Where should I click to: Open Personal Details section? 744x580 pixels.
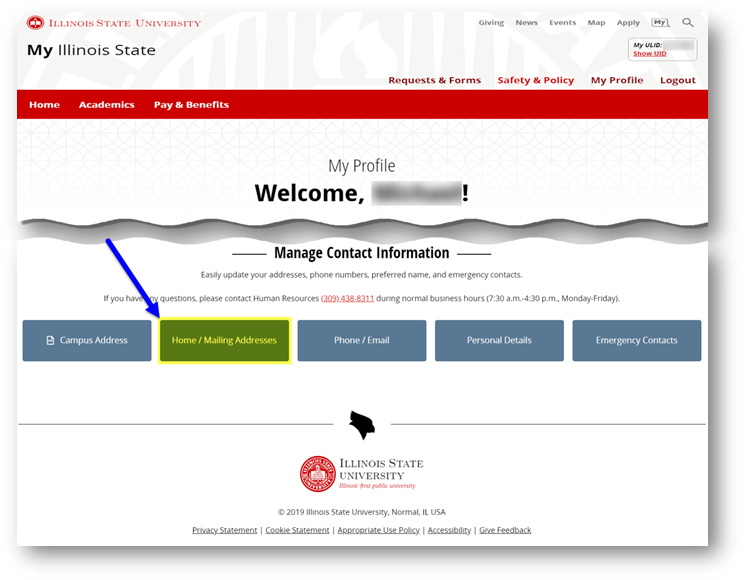(x=499, y=340)
